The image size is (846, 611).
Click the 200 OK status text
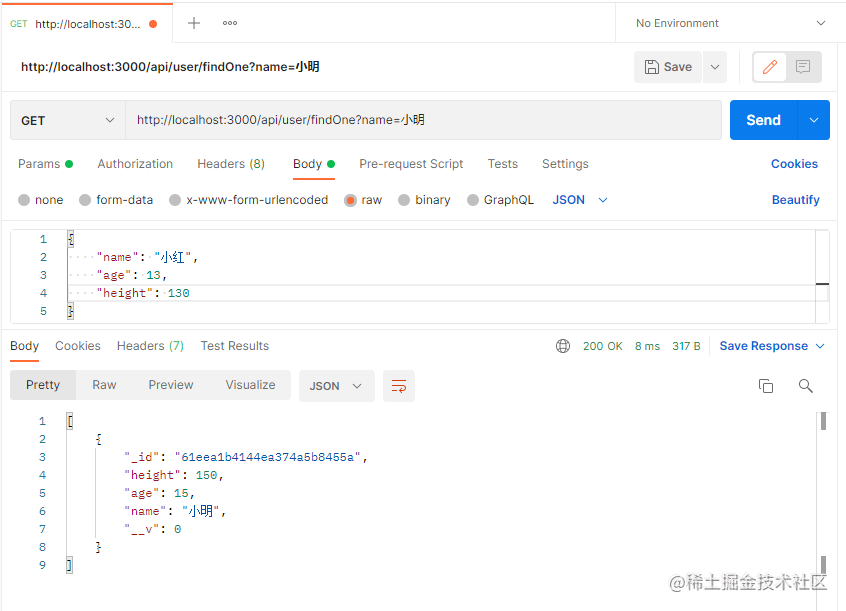point(603,346)
